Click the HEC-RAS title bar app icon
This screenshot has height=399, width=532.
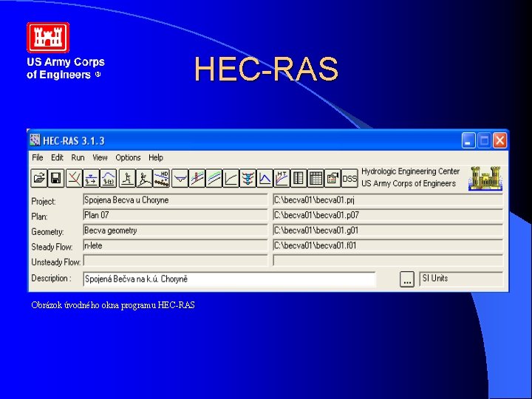click(35, 140)
